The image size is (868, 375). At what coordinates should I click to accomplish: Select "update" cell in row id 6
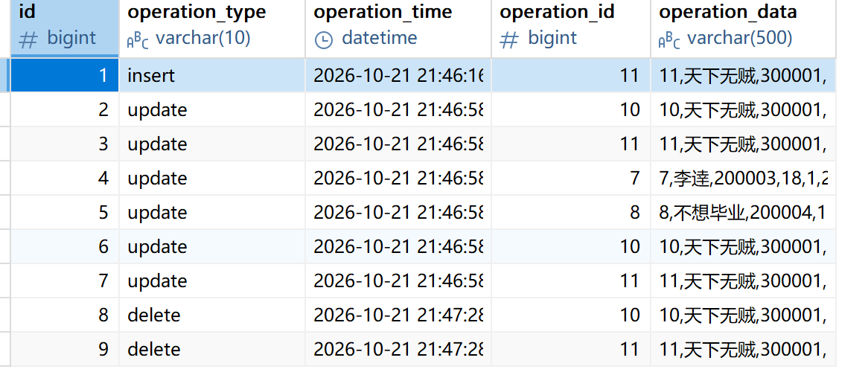[x=212, y=247]
